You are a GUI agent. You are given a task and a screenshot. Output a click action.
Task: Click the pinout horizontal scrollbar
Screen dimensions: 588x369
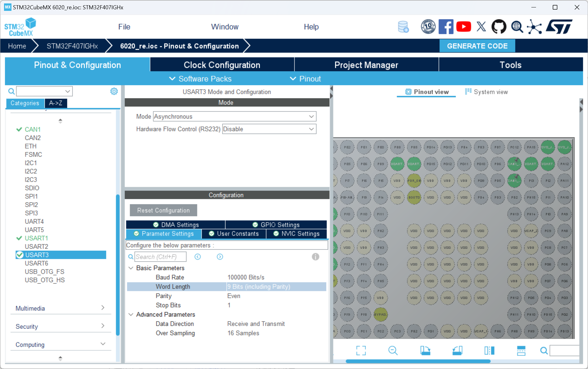pos(418,361)
